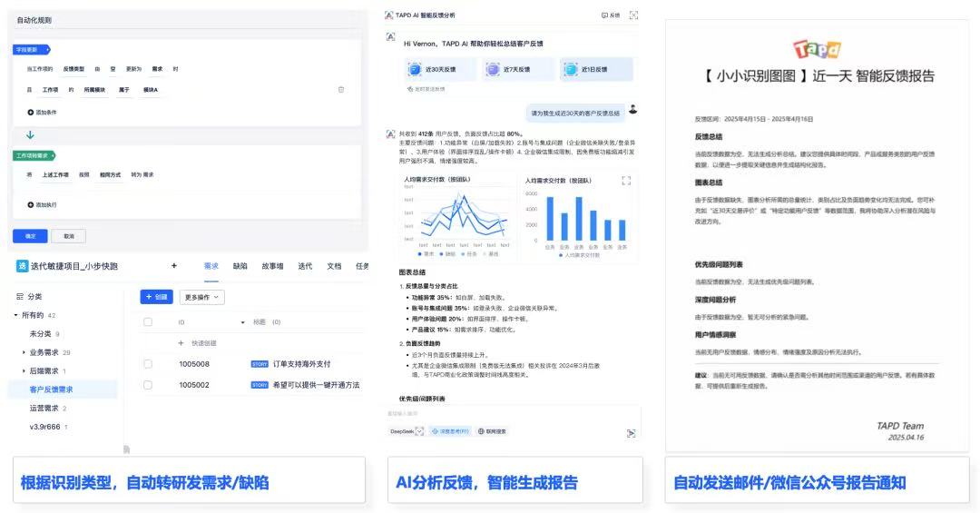
Task: Open the 更多操作 dropdown
Action: pos(201,297)
